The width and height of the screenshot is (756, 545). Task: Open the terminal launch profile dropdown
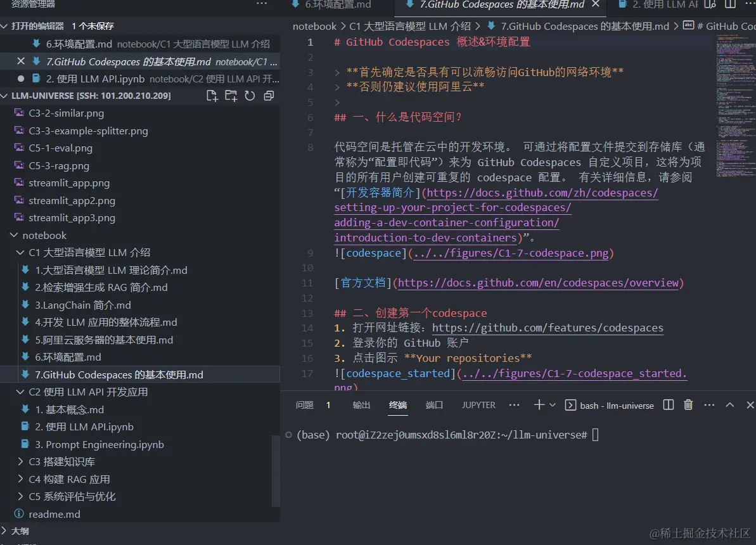[x=553, y=405]
